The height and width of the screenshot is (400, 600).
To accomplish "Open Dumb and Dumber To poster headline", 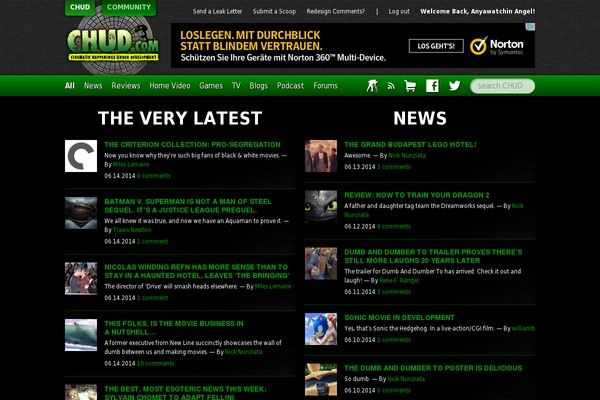I will 433,368.
